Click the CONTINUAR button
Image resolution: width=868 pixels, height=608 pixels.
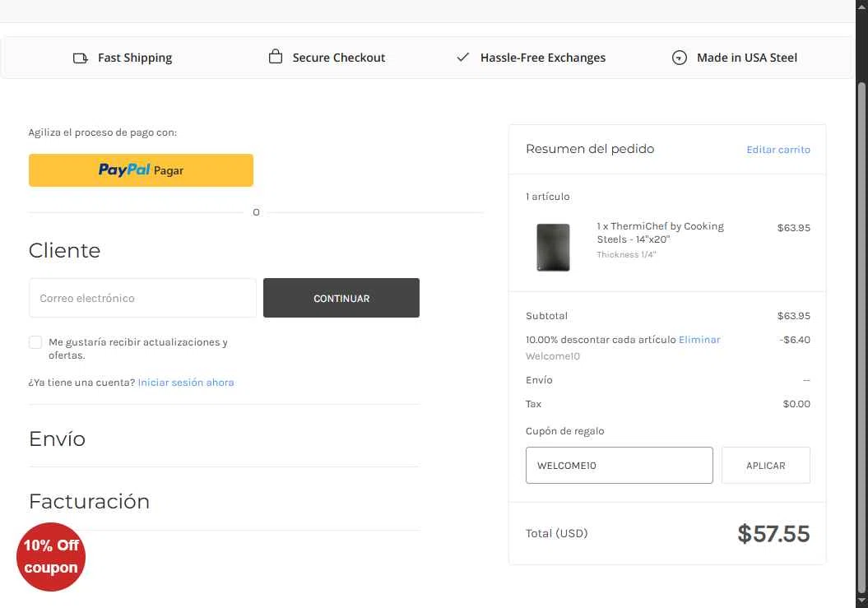pyautogui.click(x=341, y=298)
